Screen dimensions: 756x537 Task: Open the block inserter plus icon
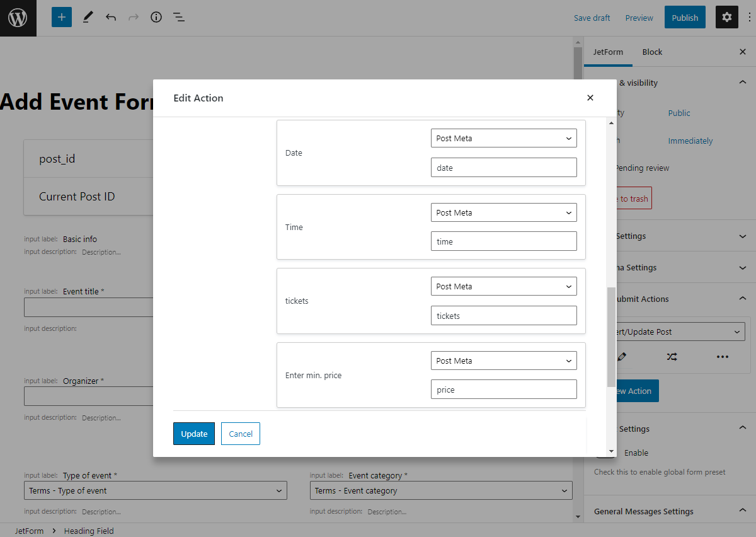(x=61, y=17)
